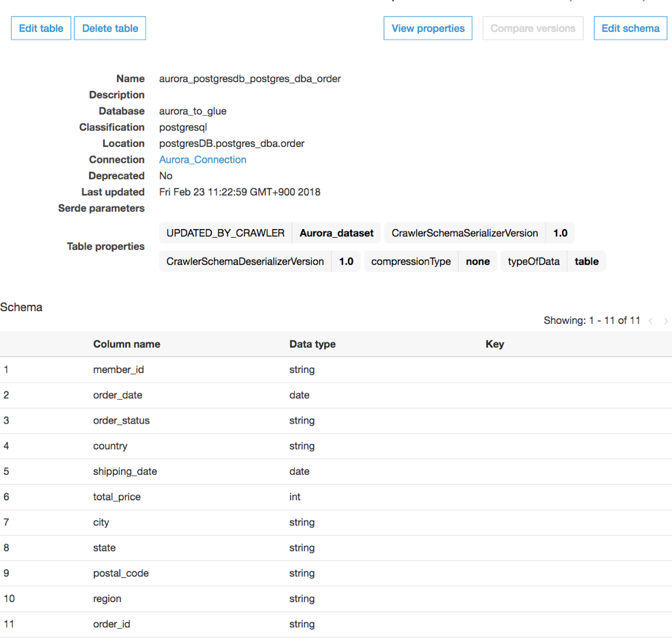This screenshot has width=672, height=643.
Task: Follow the Aurora_Connection link
Action: pyautogui.click(x=202, y=160)
